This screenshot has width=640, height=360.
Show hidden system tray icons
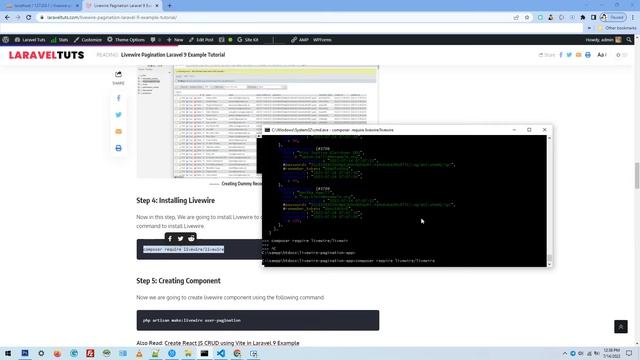coord(565,353)
